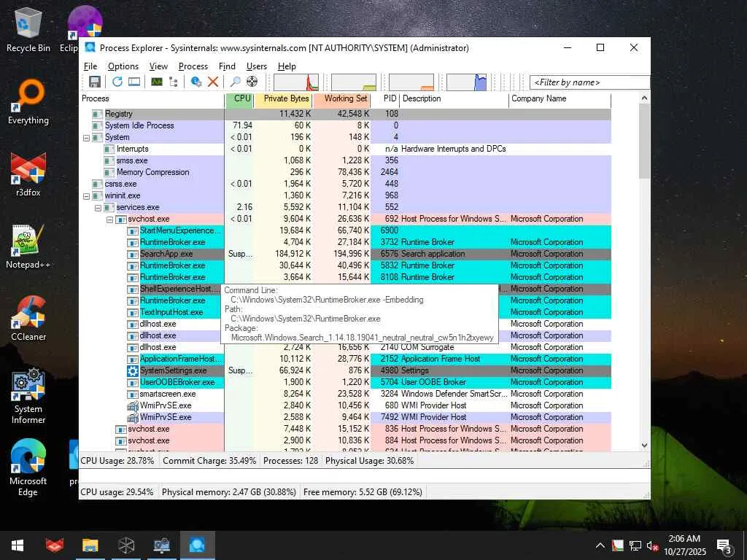
Task: Sort by the Private Bytes column header
Action: pos(284,98)
